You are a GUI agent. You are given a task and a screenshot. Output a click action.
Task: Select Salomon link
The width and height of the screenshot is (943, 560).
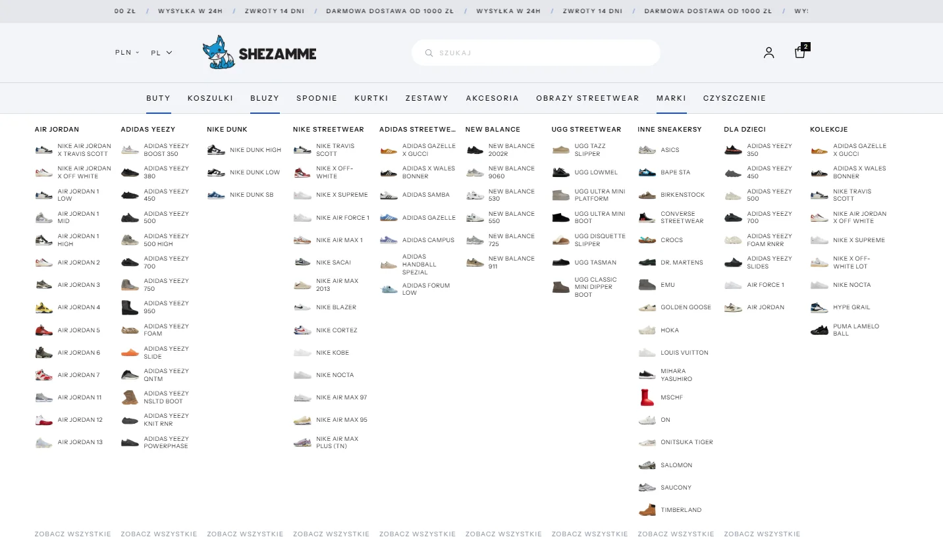[676, 465]
